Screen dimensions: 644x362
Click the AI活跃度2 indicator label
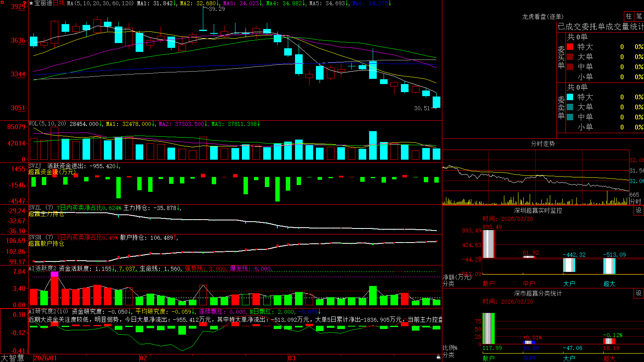tap(43, 268)
